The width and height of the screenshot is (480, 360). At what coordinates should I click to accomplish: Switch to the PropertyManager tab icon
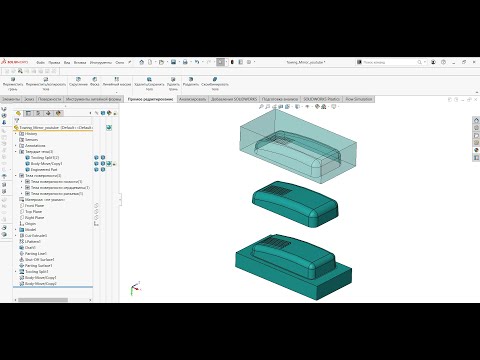[x=28, y=113]
